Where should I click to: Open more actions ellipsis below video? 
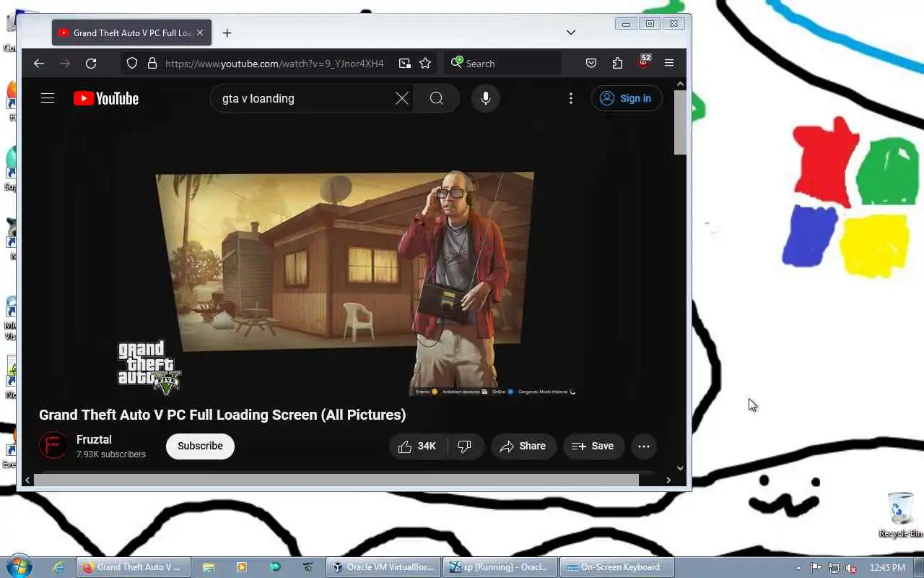(644, 446)
